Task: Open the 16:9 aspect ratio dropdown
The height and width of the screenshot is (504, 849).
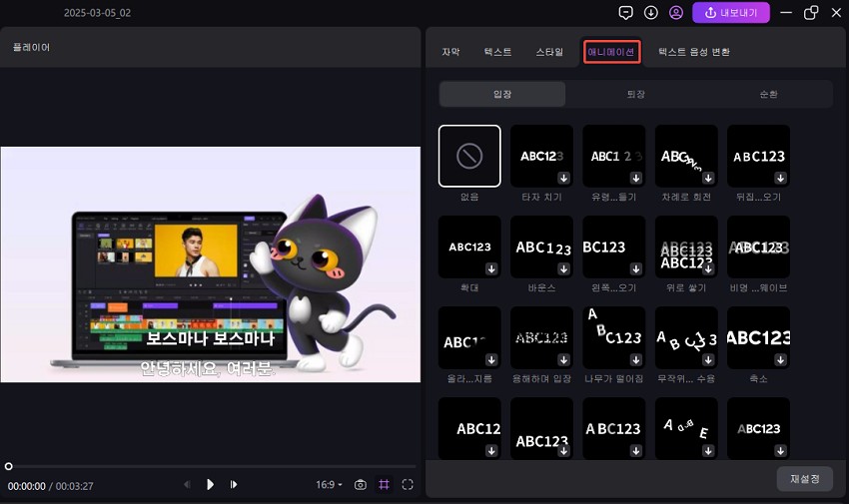Action: [x=329, y=484]
